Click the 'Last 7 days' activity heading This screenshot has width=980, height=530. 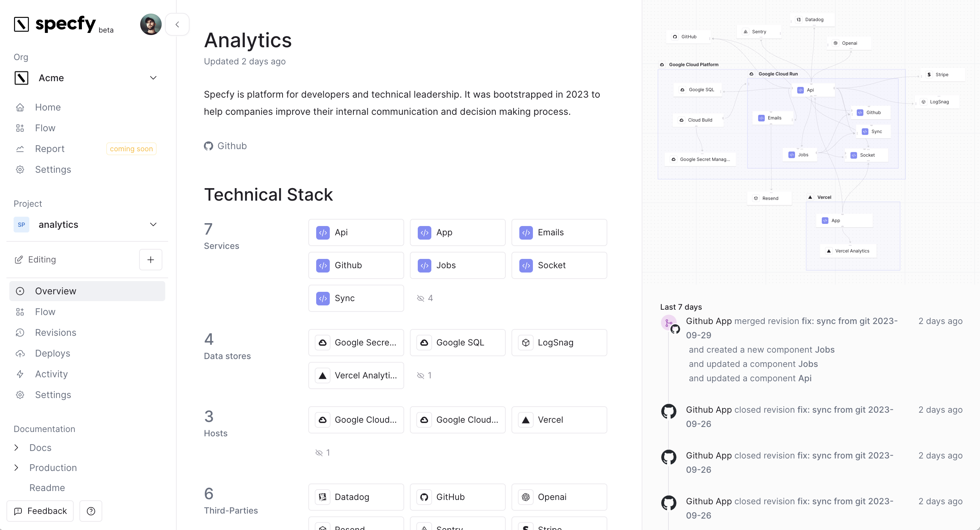[x=681, y=307]
